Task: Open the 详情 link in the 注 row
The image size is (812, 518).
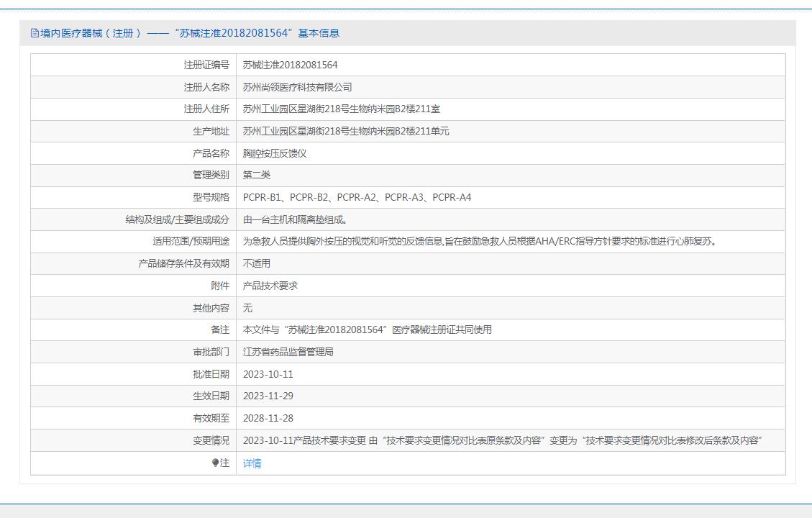Action: click(x=252, y=463)
